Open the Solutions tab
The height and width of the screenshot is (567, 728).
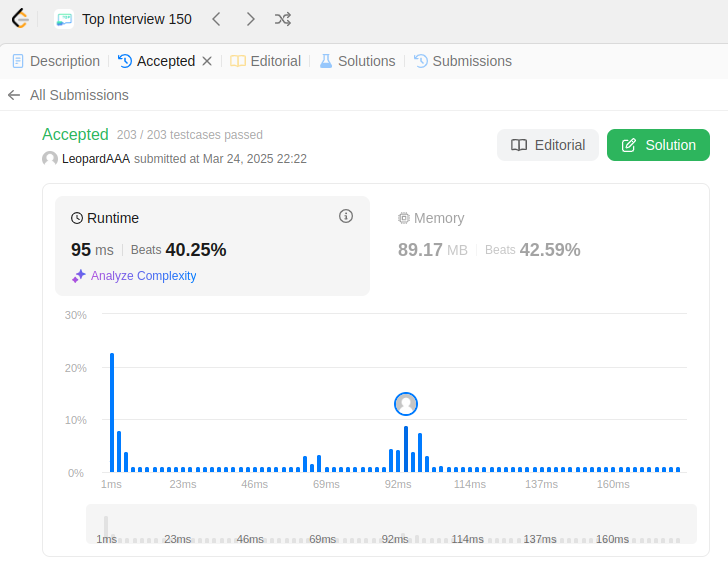(357, 61)
